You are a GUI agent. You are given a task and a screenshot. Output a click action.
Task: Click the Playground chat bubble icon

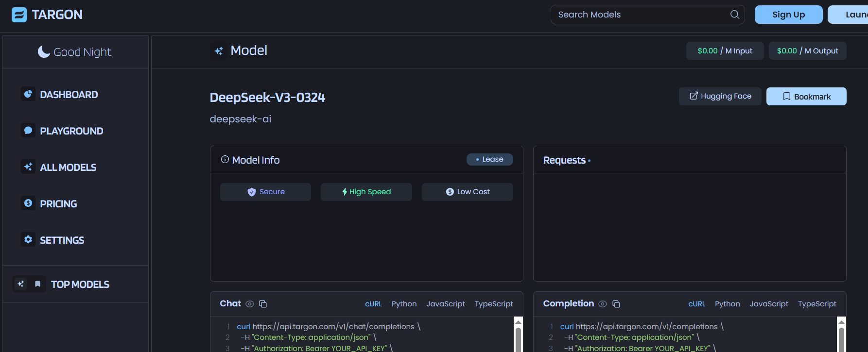click(28, 130)
